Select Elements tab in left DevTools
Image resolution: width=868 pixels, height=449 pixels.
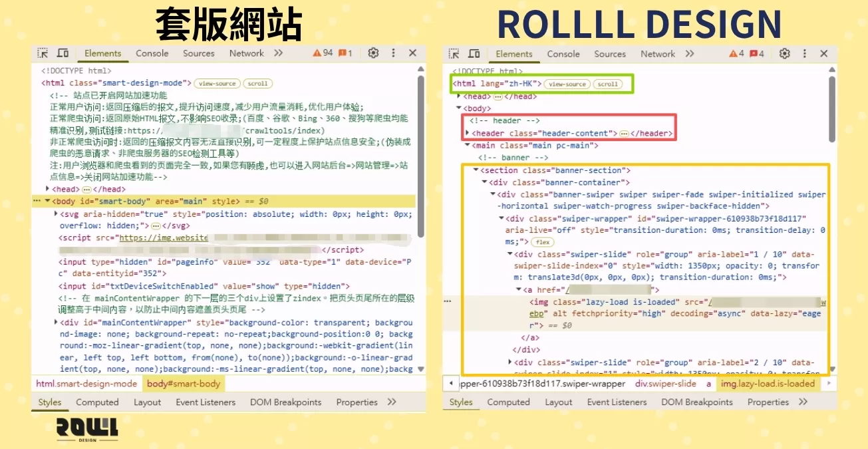tap(102, 53)
